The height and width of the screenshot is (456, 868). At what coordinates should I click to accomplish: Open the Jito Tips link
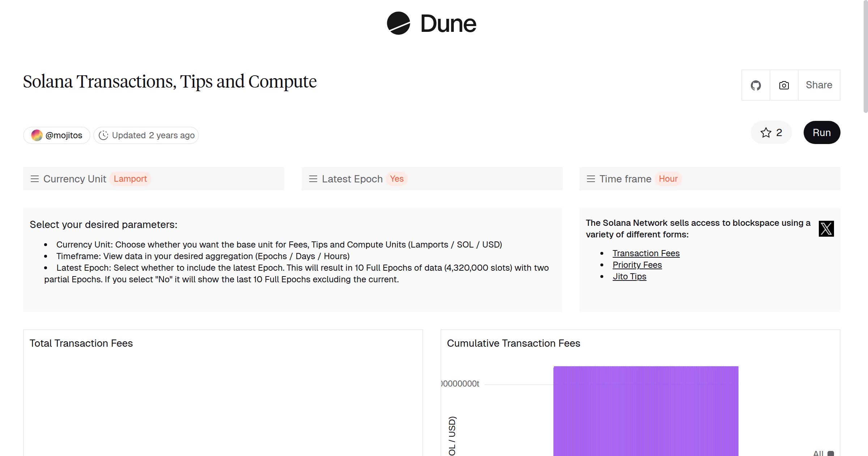[630, 276]
